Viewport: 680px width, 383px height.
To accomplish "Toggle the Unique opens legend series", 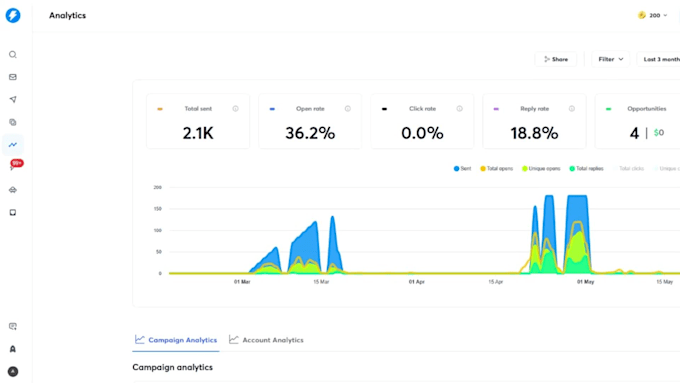I will [x=541, y=169].
